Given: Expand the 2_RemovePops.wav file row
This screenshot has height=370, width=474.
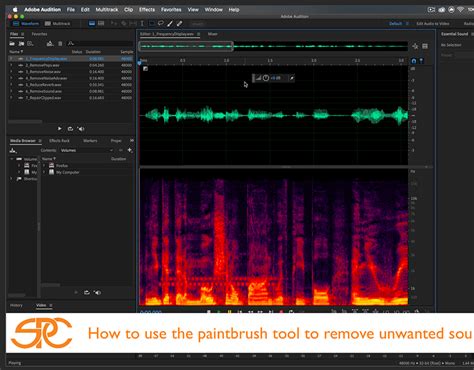Looking at the screenshot, I should [x=11, y=65].
